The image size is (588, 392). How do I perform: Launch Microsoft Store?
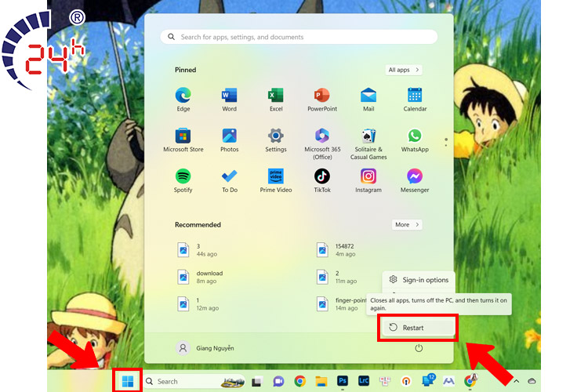point(183,140)
